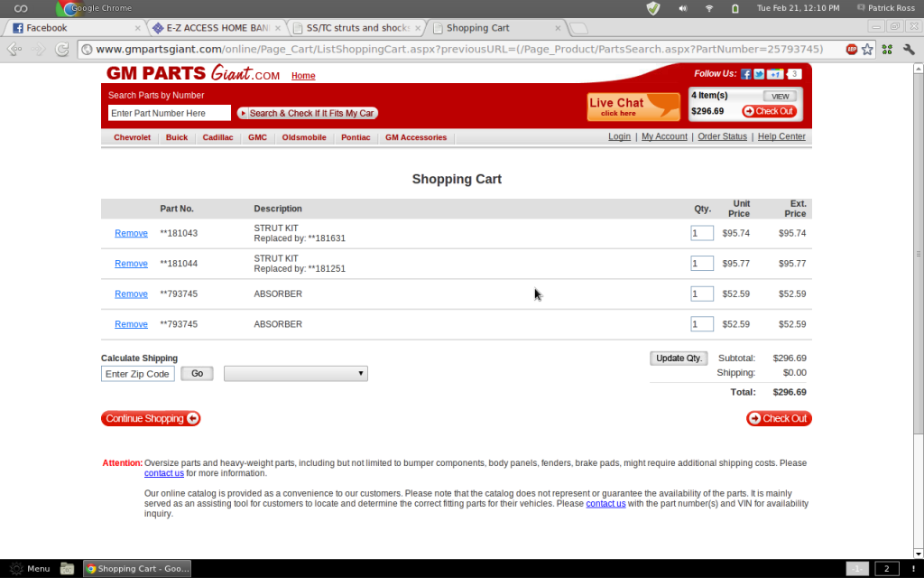Switch to workspace 2 in the taskbar
The height and width of the screenshot is (578, 924).
[x=887, y=569]
